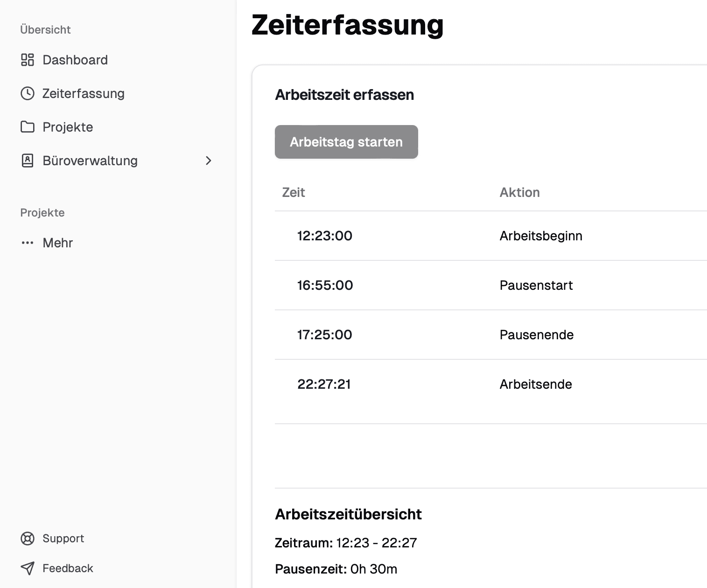
Task: Click the Büroverwaltung address-book icon
Action: coord(28,161)
